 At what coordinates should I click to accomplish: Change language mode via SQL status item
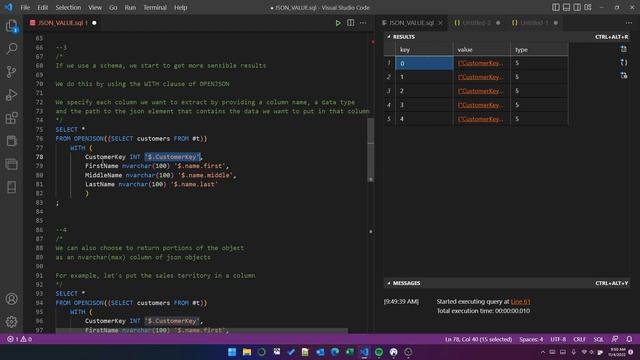[598, 339]
